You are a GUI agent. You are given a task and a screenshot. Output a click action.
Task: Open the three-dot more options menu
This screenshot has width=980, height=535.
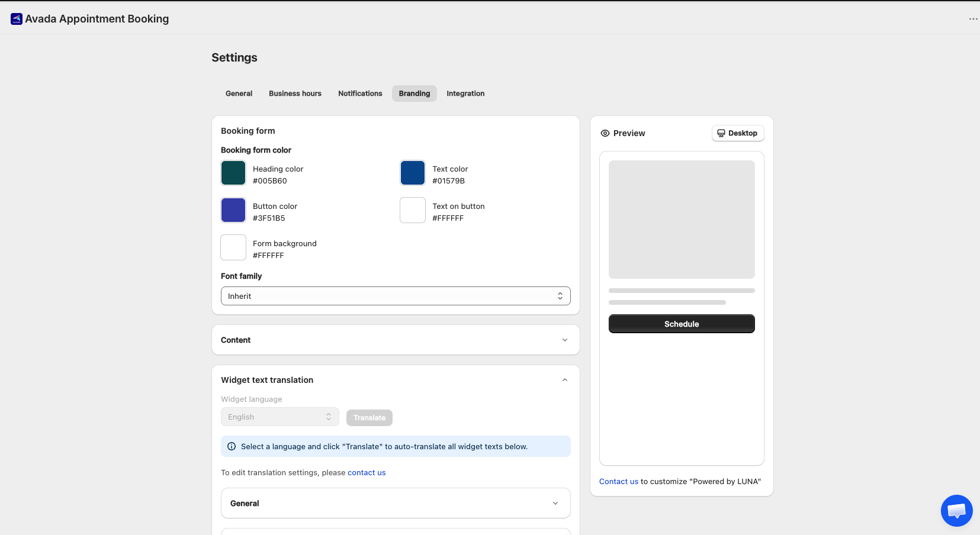973,19
